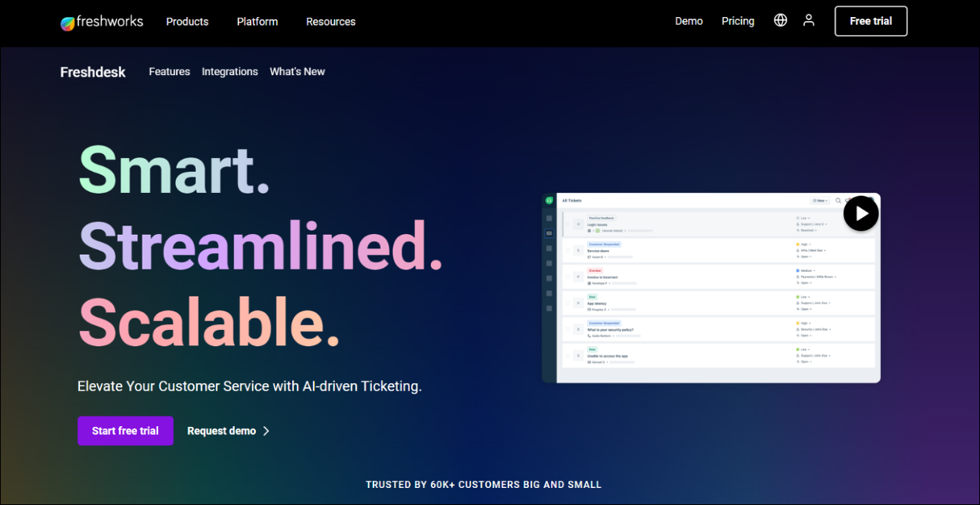Open the globe language selector icon
Screen dimensions: 980x505
(780, 21)
